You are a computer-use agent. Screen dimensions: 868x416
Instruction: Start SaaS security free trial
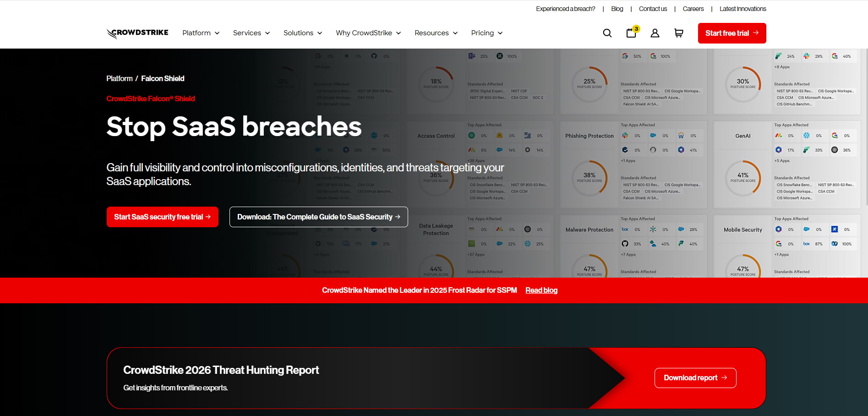(x=163, y=217)
